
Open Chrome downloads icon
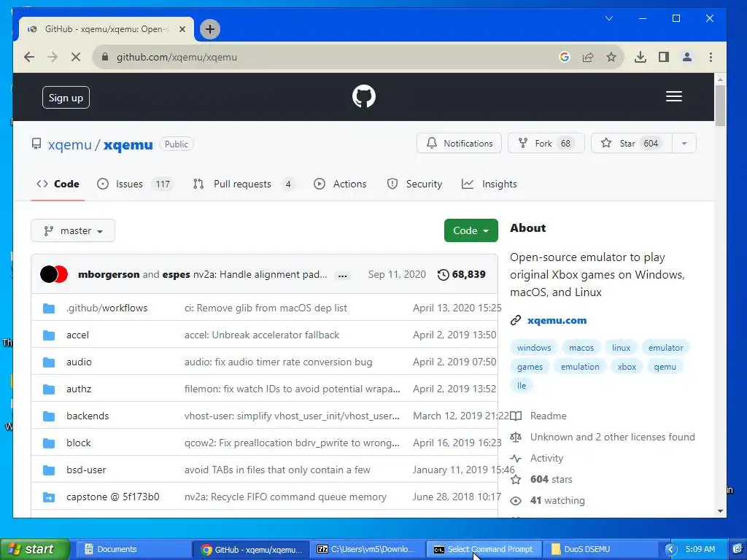[x=640, y=57]
